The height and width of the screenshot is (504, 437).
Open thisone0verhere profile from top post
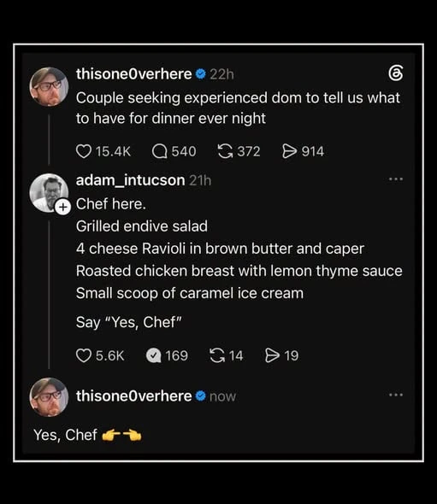point(134,74)
